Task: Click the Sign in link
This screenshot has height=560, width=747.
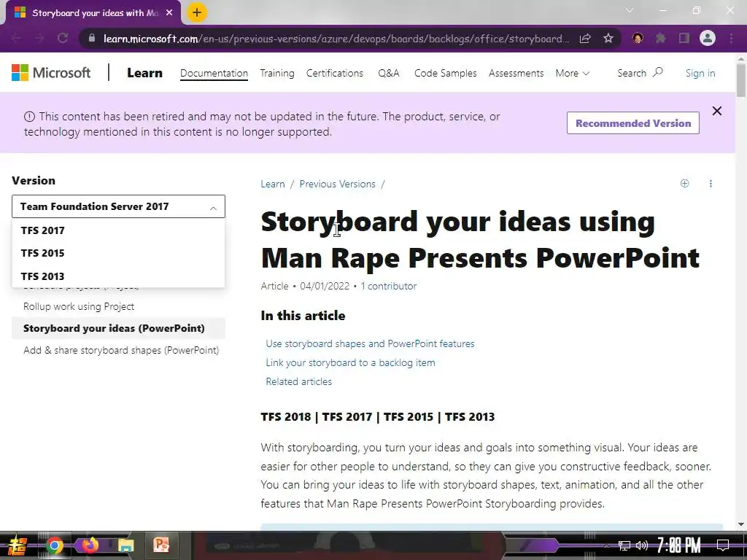Action: coord(700,73)
